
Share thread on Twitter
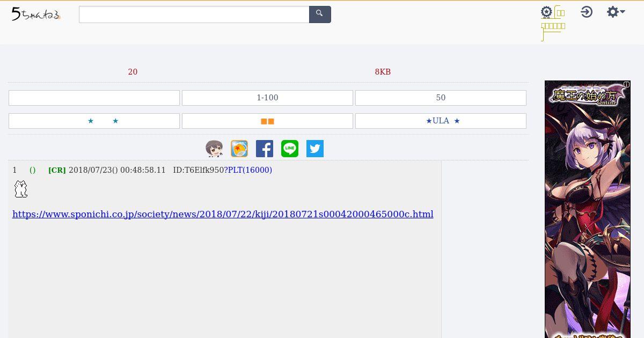point(315,149)
